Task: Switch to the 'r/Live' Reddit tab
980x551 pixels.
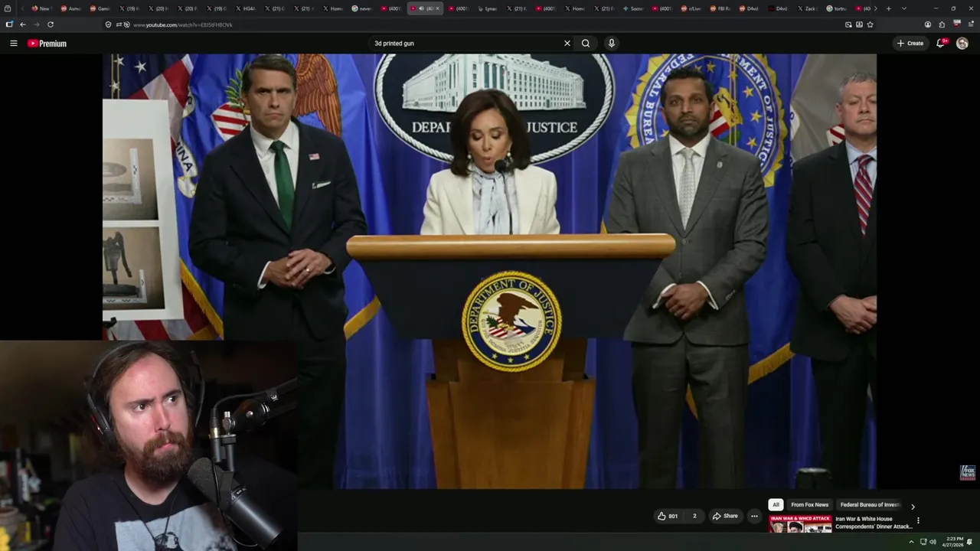Action: [691, 8]
